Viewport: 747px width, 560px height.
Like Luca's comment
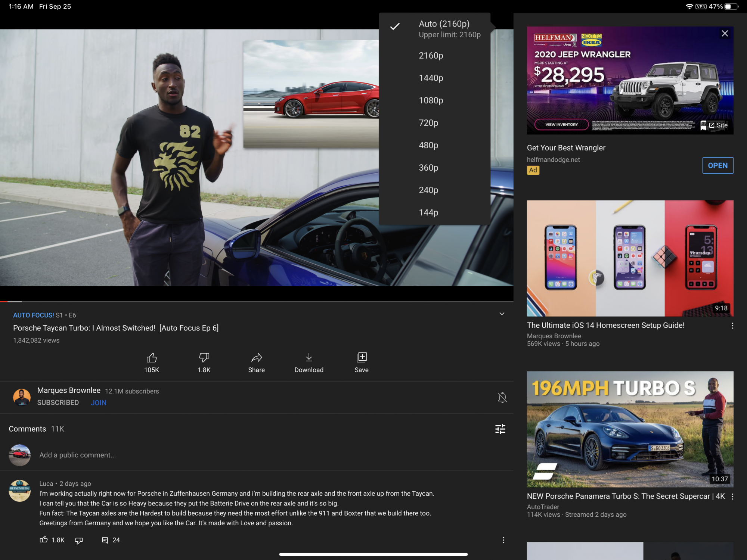coord(44,539)
